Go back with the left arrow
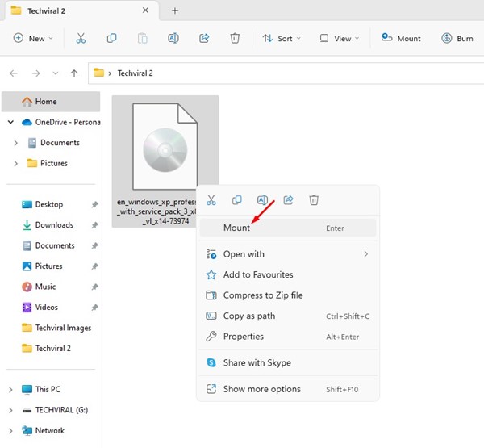Viewport: 484px width, 448px height. coord(14,73)
